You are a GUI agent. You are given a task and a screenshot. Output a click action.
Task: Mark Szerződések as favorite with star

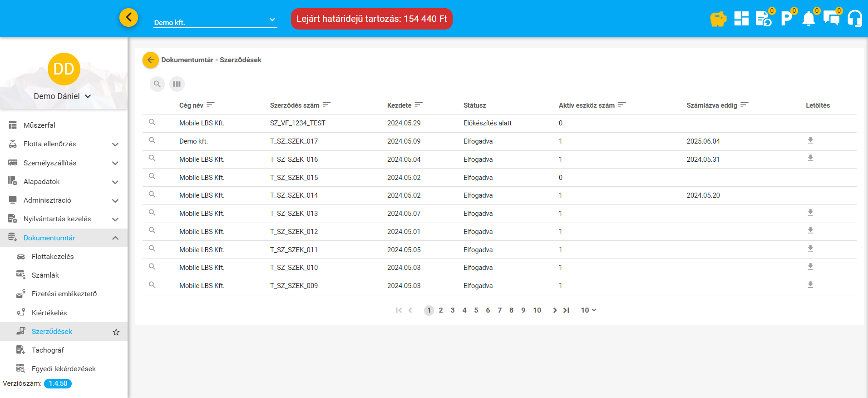(x=116, y=332)
